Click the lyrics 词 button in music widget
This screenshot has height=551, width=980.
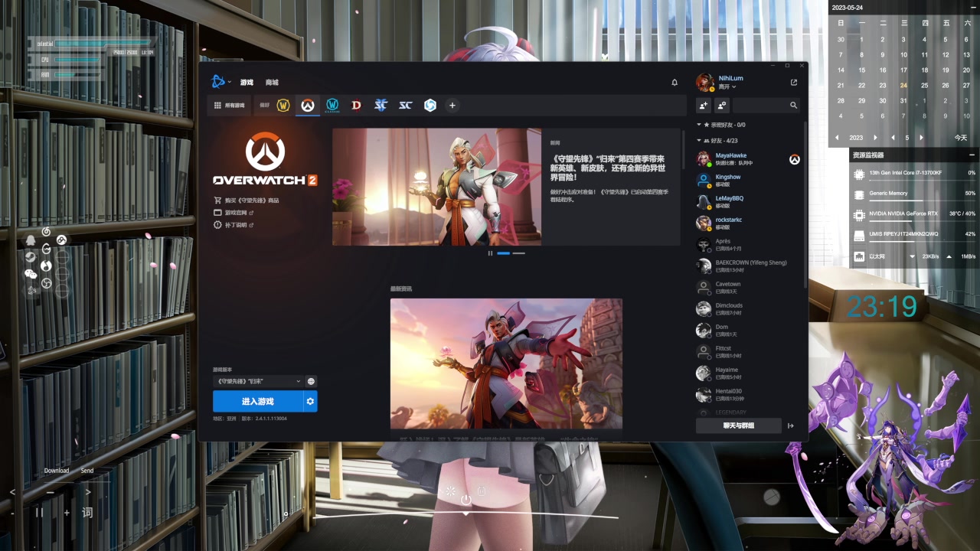(87, 513)
